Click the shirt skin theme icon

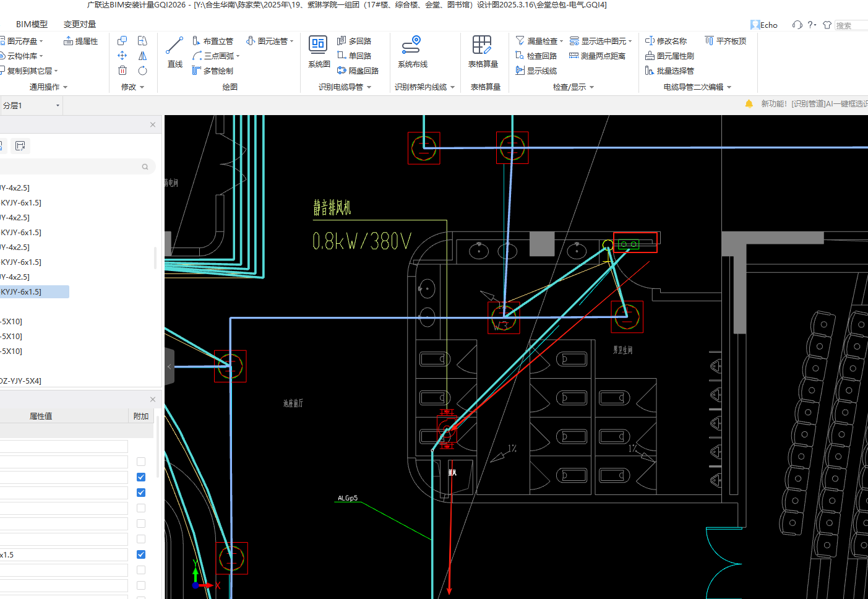point(827,25)
